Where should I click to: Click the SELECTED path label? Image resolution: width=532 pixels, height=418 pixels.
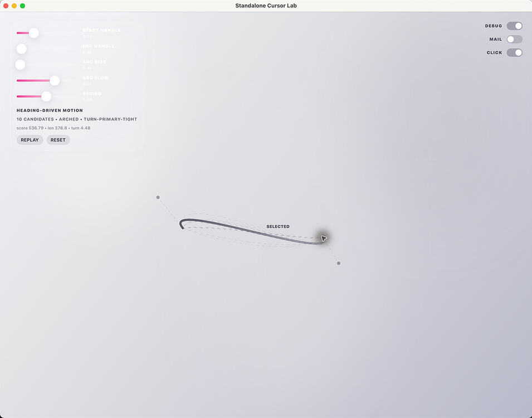click(278, 226)
